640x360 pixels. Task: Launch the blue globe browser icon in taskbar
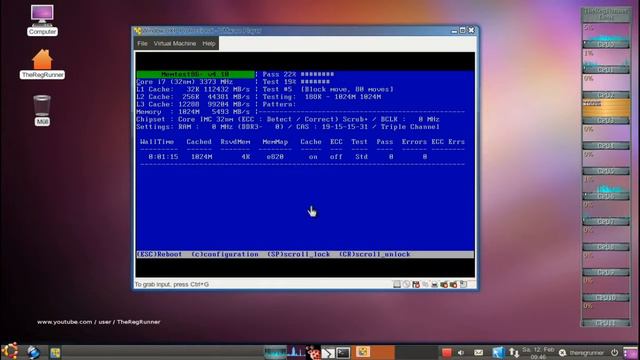33,352
